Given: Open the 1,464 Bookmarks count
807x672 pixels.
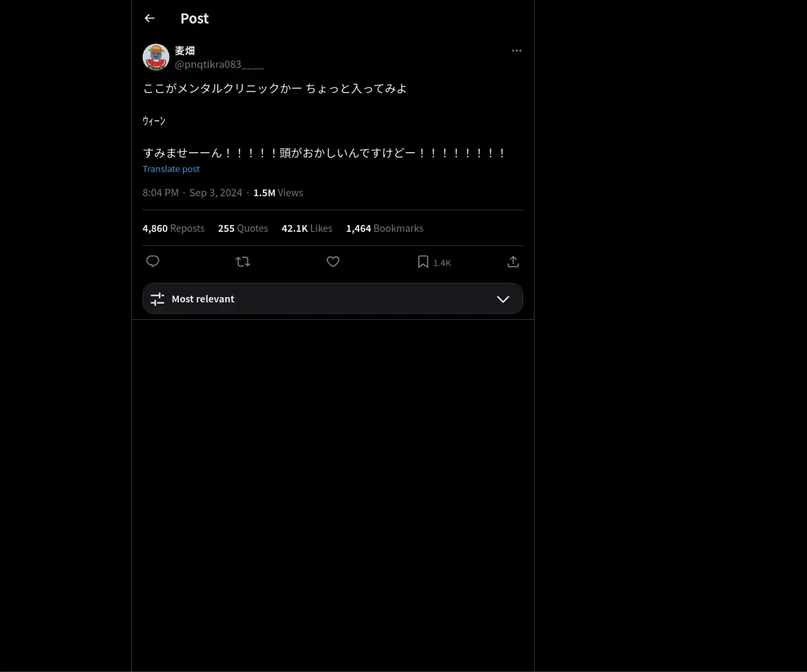Looking at the screenshot, I should click(385, 228).
